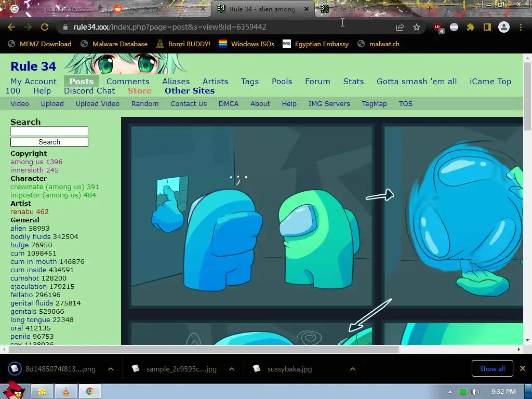Open the IMG Servers link
This screenshot has width=532, height=399.
(x=329, y=104)
